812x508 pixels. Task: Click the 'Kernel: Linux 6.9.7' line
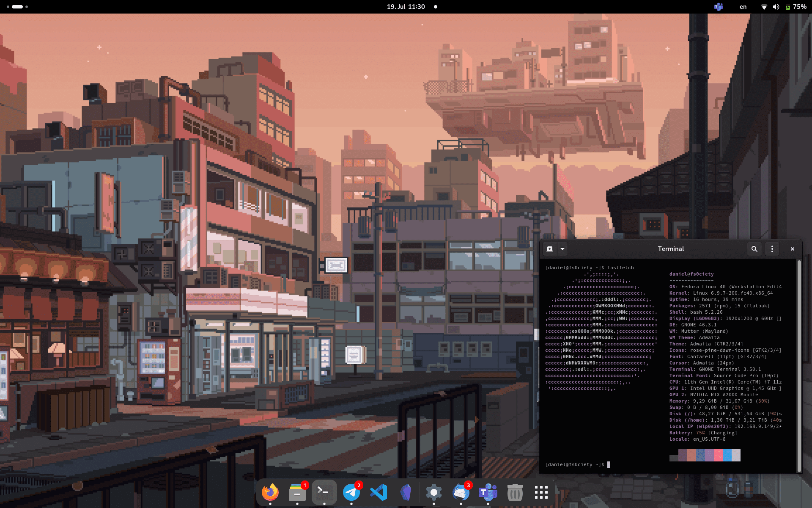click(x=721, y=293)
